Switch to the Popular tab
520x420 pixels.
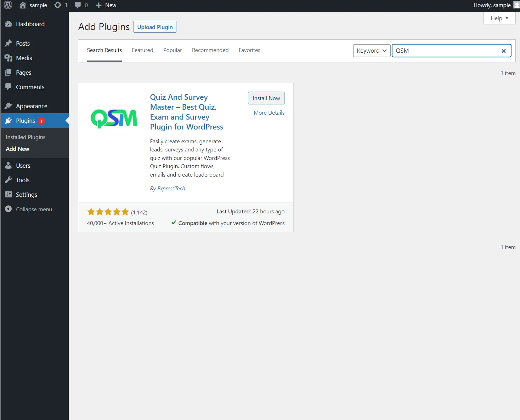[x=173, y=50]
